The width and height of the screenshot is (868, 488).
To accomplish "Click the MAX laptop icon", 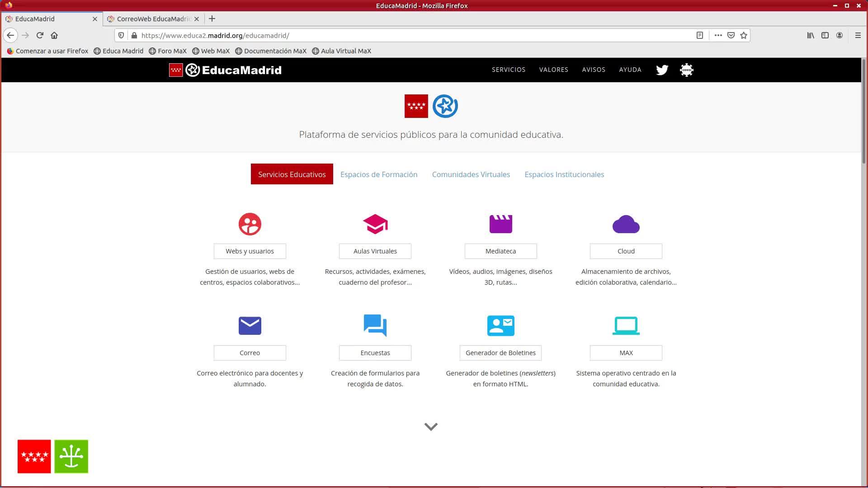I will pos(626,325).
